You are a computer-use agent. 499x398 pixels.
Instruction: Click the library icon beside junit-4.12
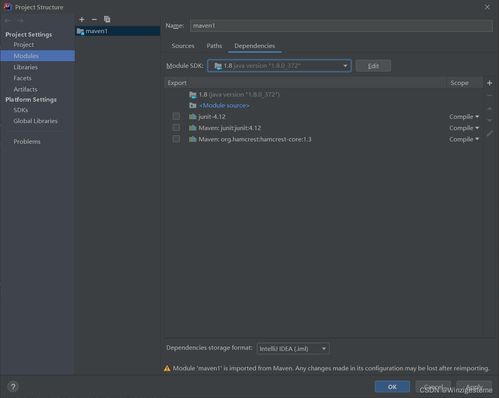[x=193, y=117]
